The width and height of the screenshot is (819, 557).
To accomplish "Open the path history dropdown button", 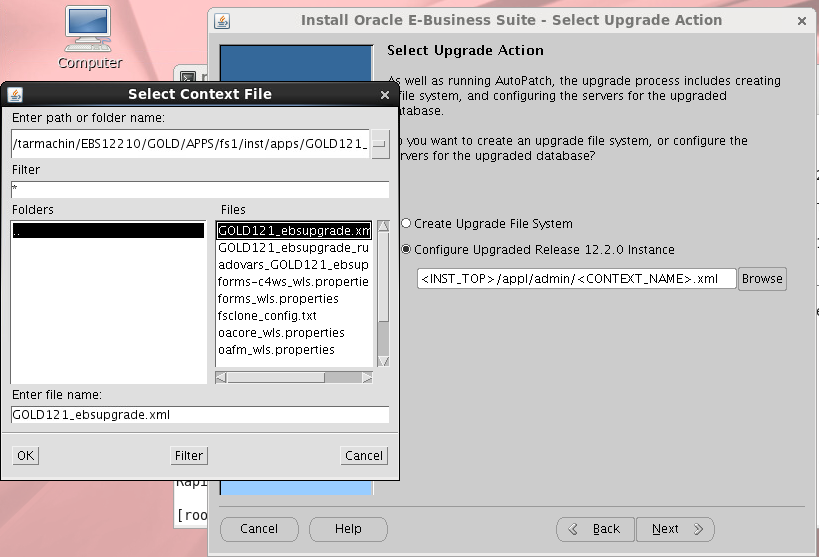I will point(380,144).
